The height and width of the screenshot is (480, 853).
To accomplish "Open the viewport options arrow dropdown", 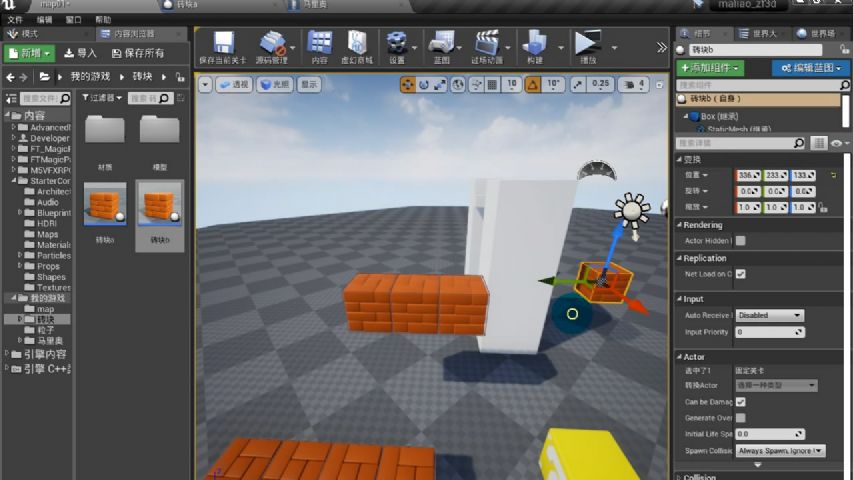I will [205, 84].
